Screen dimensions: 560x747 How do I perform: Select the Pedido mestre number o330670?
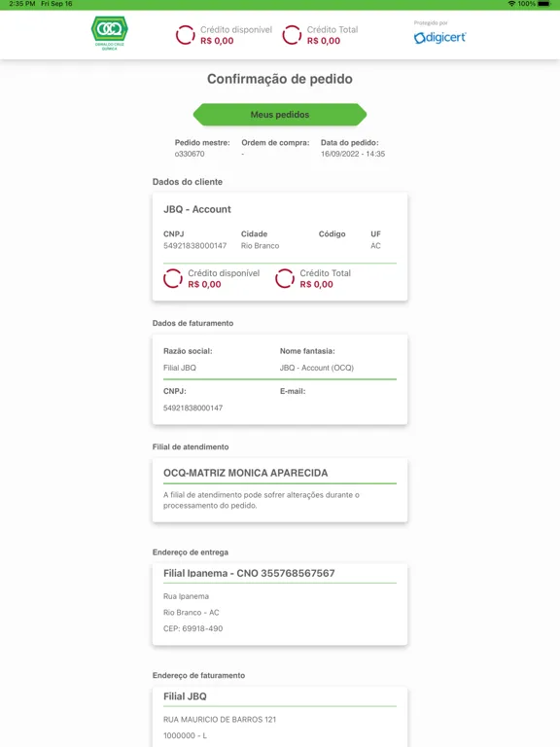click(x=190, y=154)
